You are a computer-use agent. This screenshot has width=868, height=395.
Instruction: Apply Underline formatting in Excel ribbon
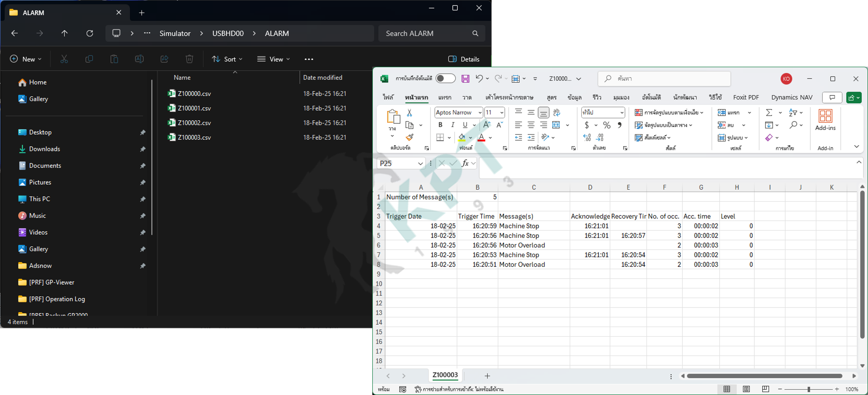click(465, 125)
